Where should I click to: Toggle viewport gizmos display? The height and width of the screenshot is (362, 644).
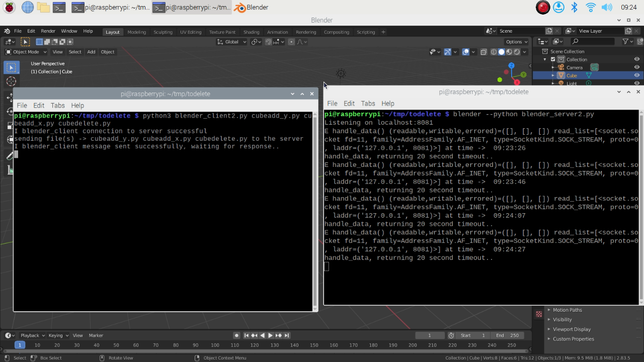447,52
